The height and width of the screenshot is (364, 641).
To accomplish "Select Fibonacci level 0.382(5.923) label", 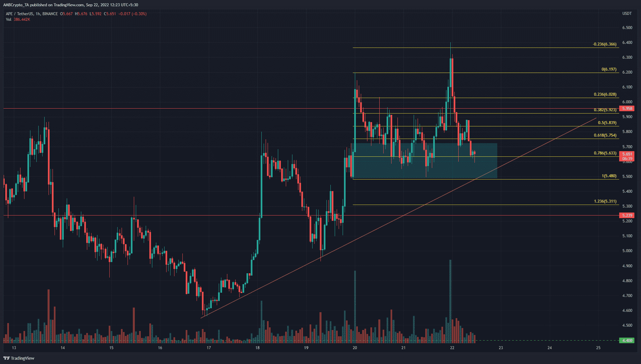I will click(x=605, y=110).
